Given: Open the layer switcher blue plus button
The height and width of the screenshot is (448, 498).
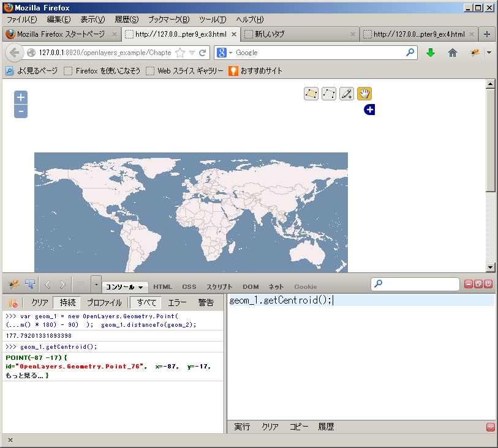Looking at the screenshot, I should pyautogui.click(x=369, y=110).
